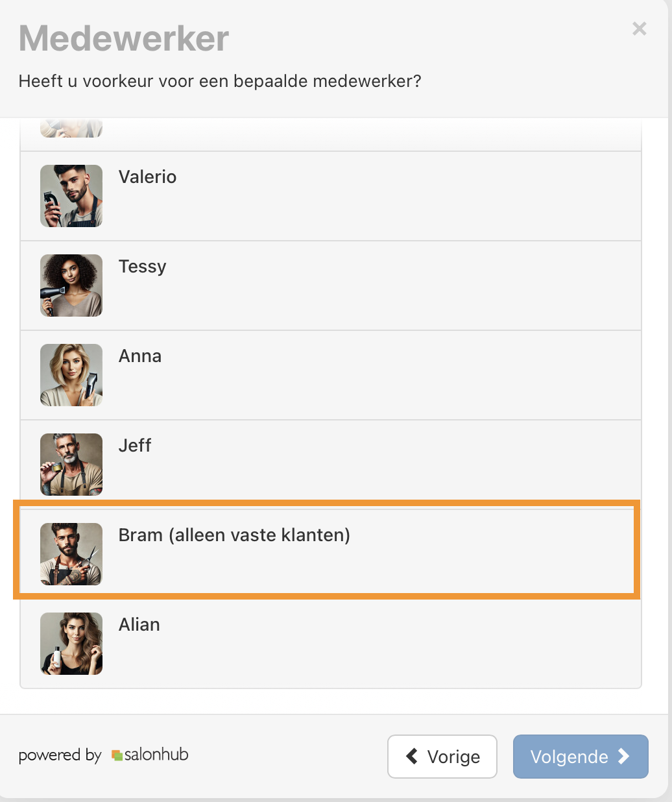Image resolution: width=672 pixels, height=802 pixels.
Task: Click the right chevron on Volgende
Action: click(623, 756)
